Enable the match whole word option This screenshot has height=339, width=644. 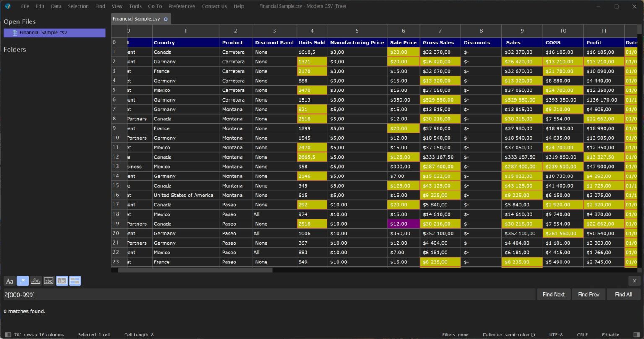click(x=36, y=281)
